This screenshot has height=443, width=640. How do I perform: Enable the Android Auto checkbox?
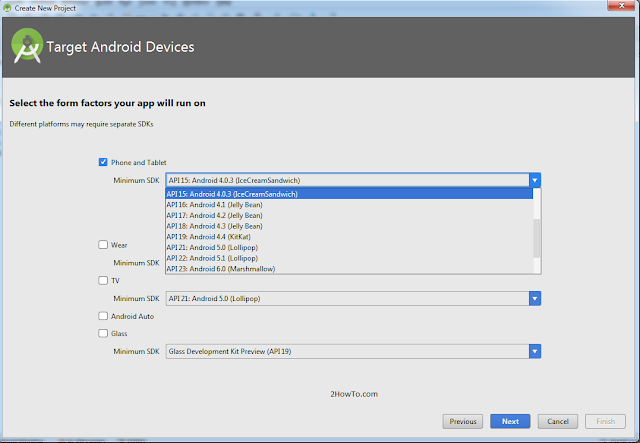103,316
